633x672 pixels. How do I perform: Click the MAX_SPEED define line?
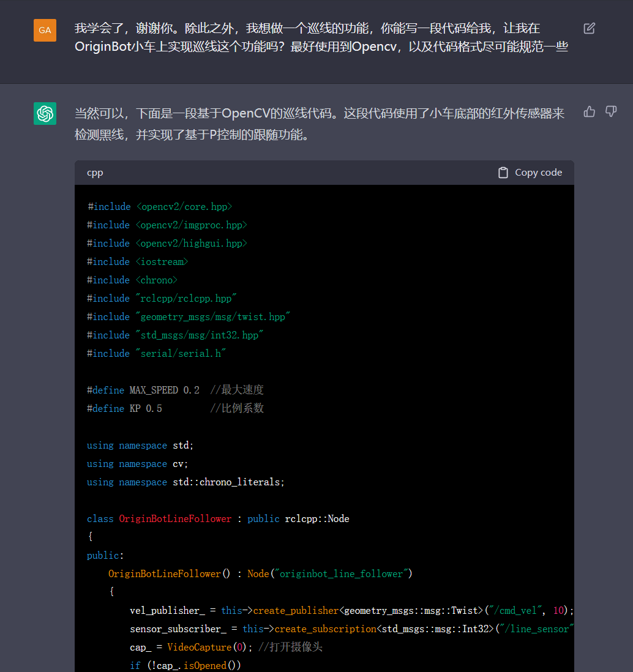(x=175, y=390)
